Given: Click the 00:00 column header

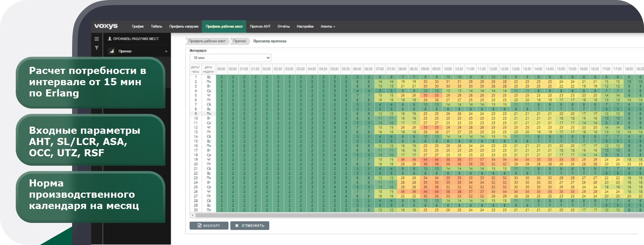Looking at the screenshot, I should click(x=221, y=69).
